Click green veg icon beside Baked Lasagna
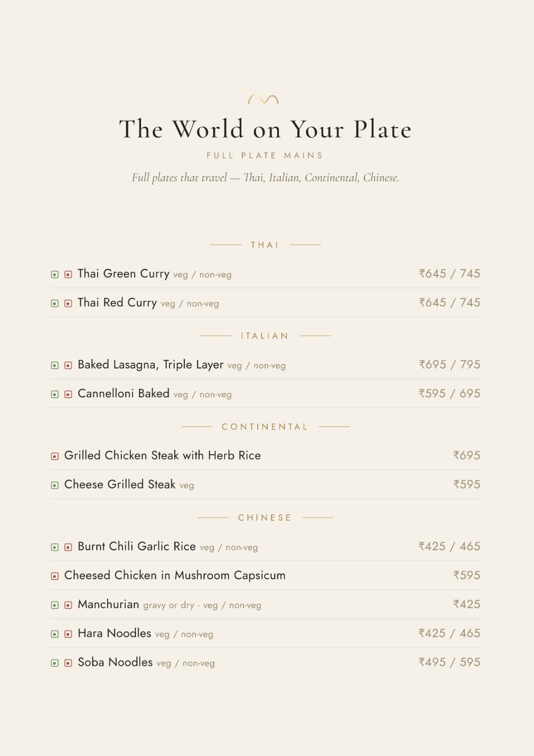Screen dimensions: 534x756 (55, 365)
